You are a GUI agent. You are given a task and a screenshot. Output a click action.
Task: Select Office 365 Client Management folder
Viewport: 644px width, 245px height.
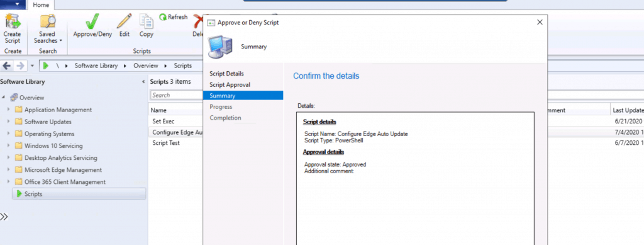coord(65,181)
